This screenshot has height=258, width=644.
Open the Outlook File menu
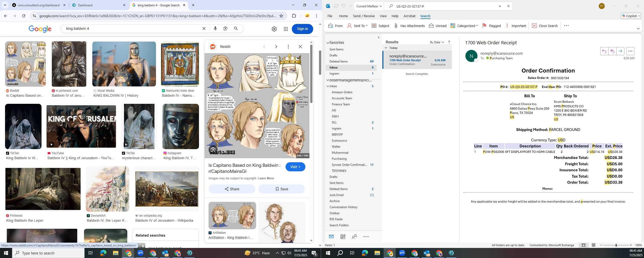pos(330,16)
